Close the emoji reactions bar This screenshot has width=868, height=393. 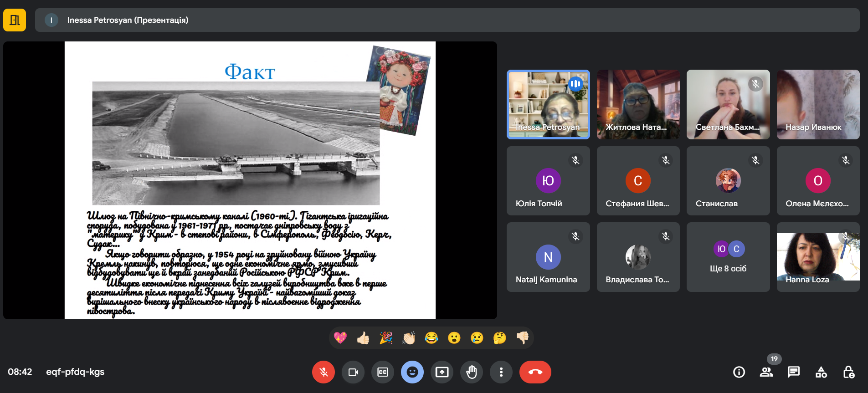[412, 372]
